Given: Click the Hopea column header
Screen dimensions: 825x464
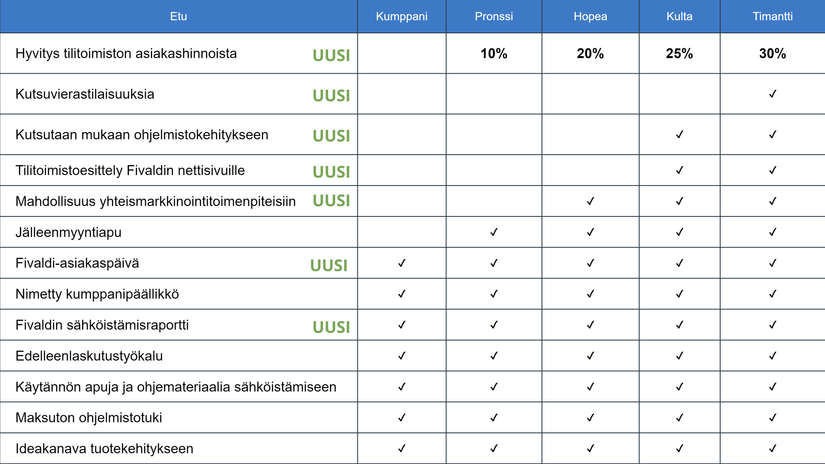Looking at the screenshot, I should coord(590,17).
